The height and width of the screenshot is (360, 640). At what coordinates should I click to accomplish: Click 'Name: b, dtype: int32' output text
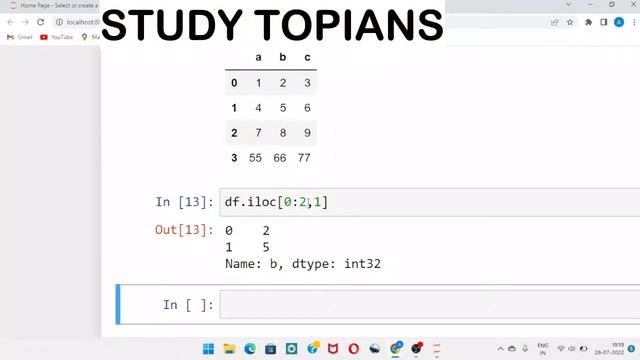click(x=303, y=264)
